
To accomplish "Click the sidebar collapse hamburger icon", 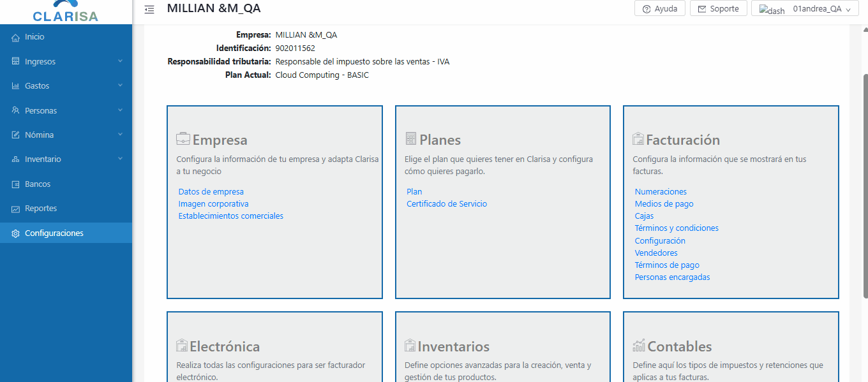I will [149, 10].
